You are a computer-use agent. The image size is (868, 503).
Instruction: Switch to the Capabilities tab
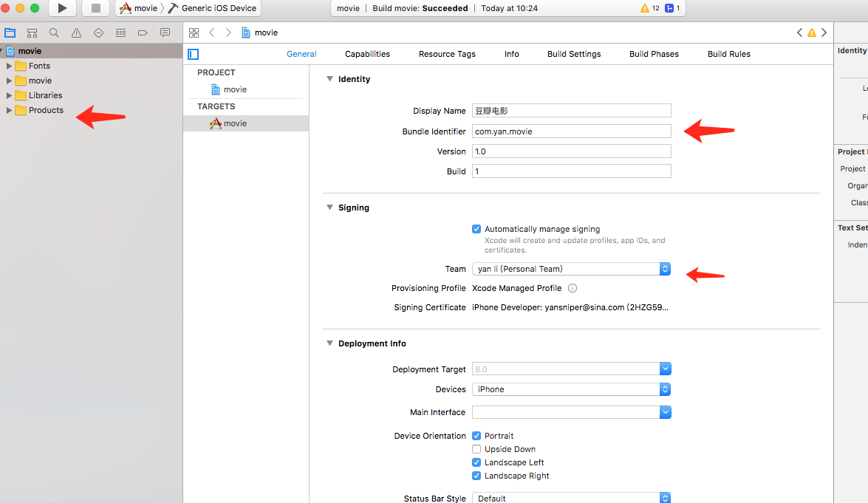click(367, 54)
